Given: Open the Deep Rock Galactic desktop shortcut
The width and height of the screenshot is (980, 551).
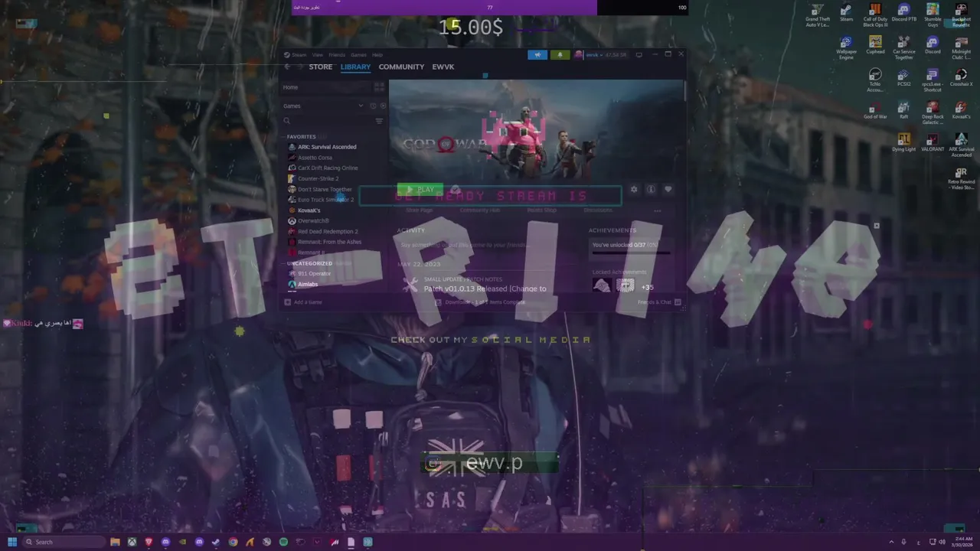Looking at the screenshot, I should [933, 112].
